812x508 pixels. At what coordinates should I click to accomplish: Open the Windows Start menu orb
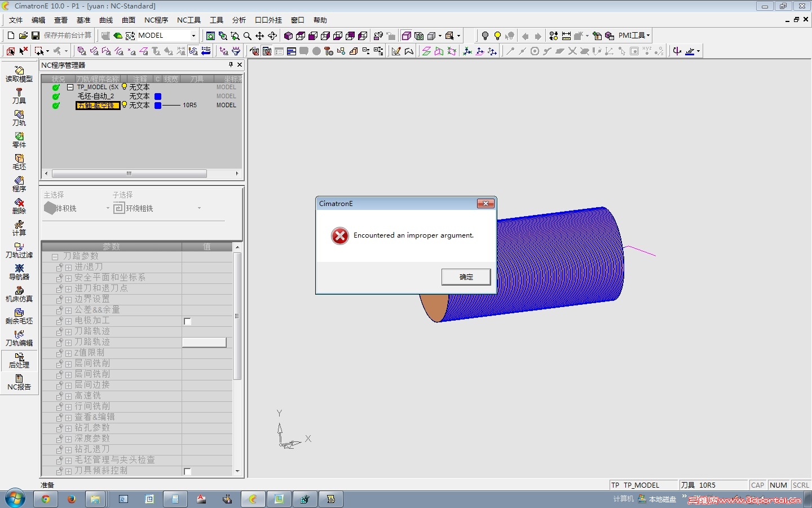(x=15, y=499)
